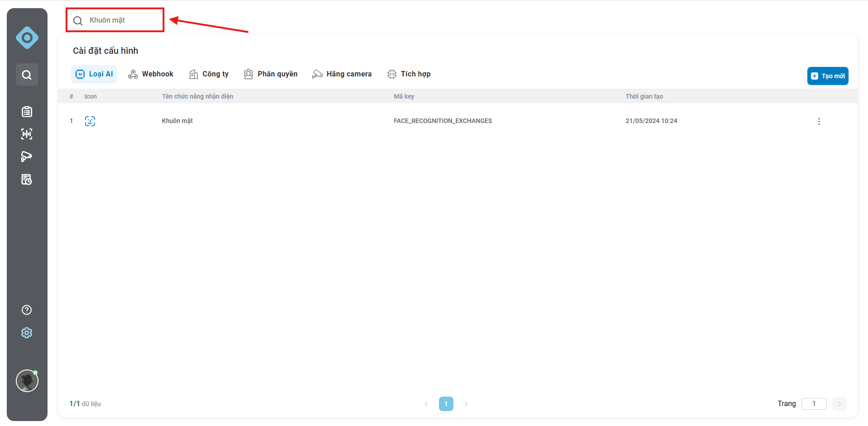The image size is (868, 426).
Task: Click the go-to-page arrow beside Trang input
Action: (839, 404)
